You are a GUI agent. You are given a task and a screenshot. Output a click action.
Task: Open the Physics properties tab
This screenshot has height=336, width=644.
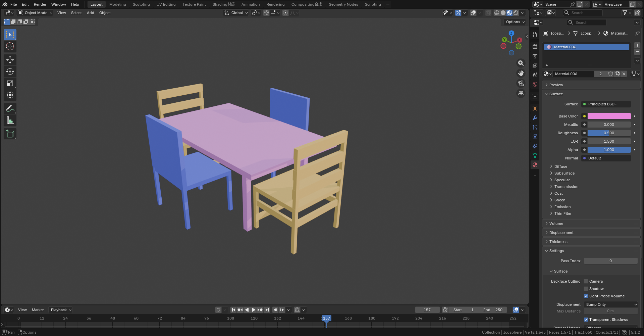coord(535,137)
